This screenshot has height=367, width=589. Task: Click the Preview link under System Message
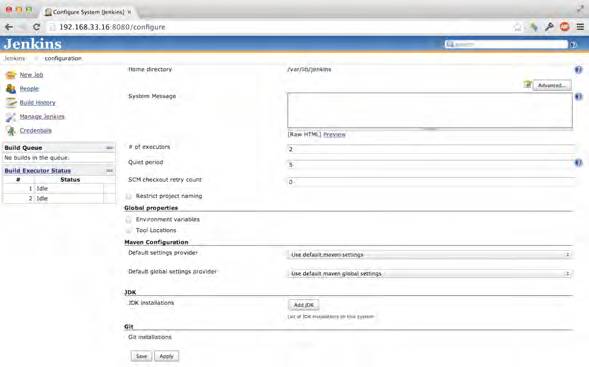point(334,134)
